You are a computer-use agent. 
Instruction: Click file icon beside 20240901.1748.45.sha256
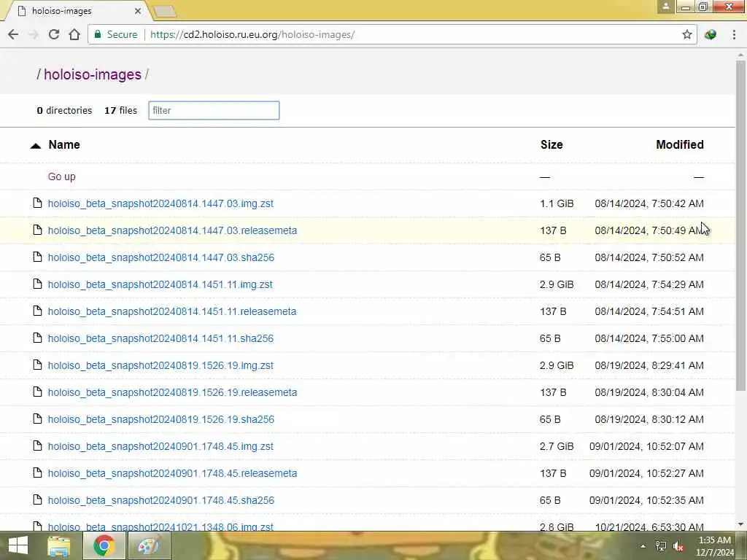tap(37, 500)
